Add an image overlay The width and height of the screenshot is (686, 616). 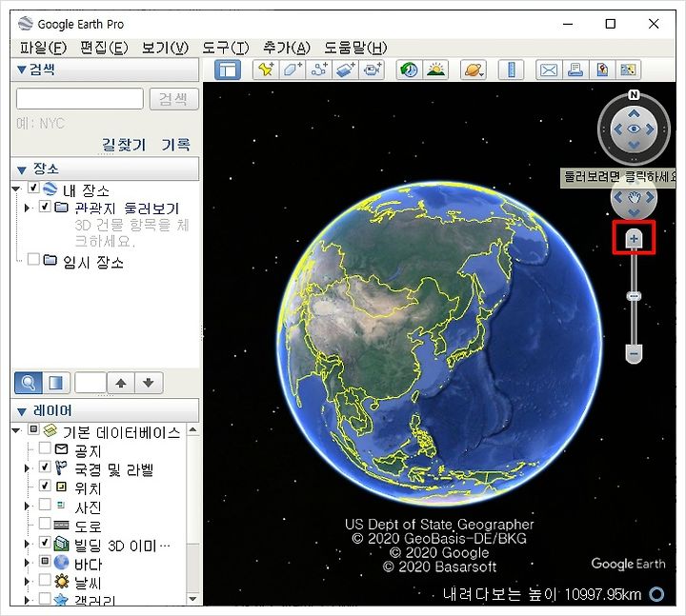[x=345, y=70]
